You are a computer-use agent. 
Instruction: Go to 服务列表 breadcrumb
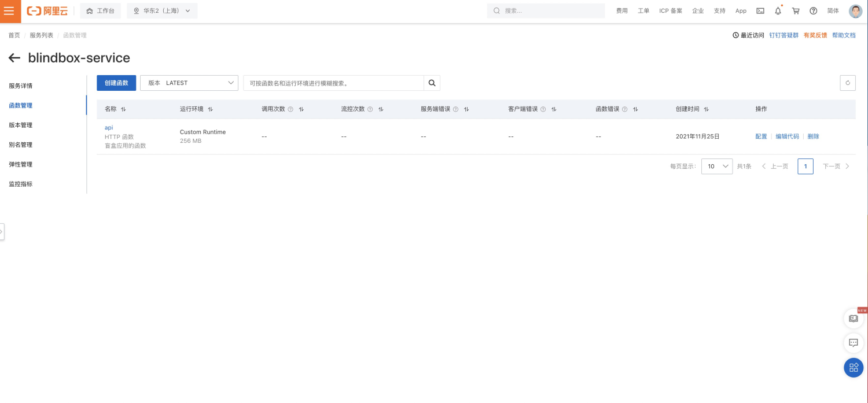coord(42,35)
